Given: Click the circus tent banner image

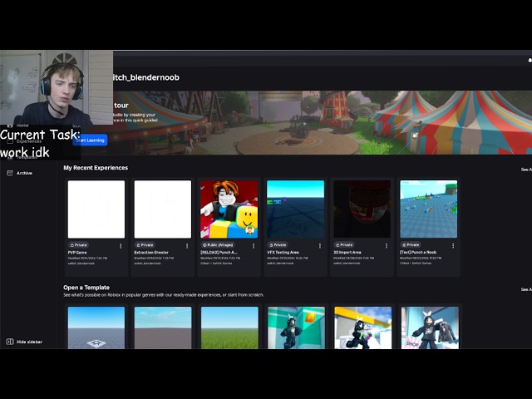Looking at the screenshot, I should click(323, 122).
